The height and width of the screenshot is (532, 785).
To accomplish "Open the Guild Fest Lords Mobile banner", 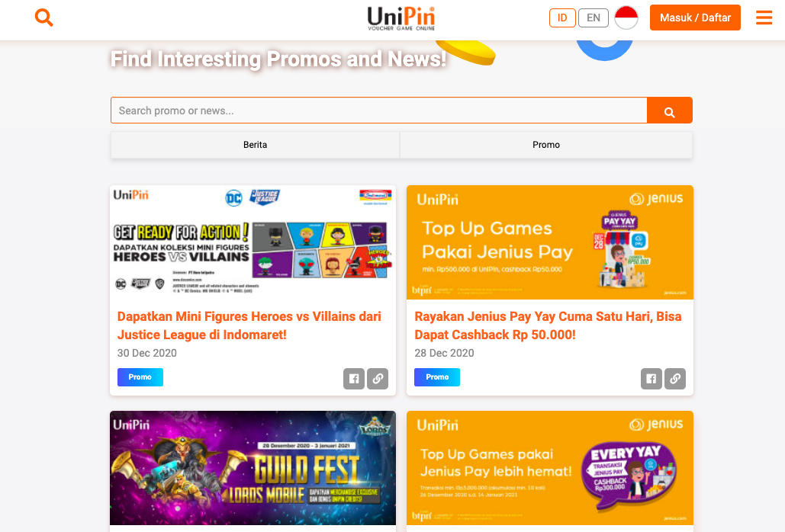I will [x=253, y=468].
